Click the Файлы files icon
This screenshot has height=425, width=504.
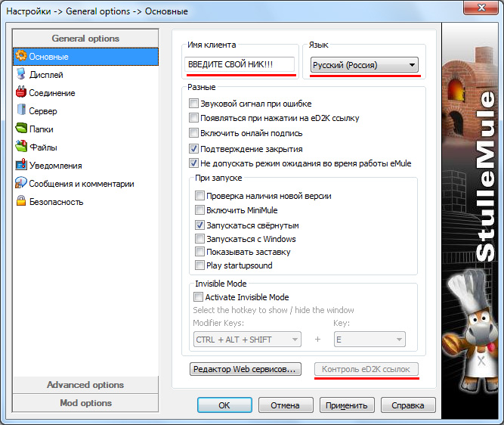(x=22, y=147)
